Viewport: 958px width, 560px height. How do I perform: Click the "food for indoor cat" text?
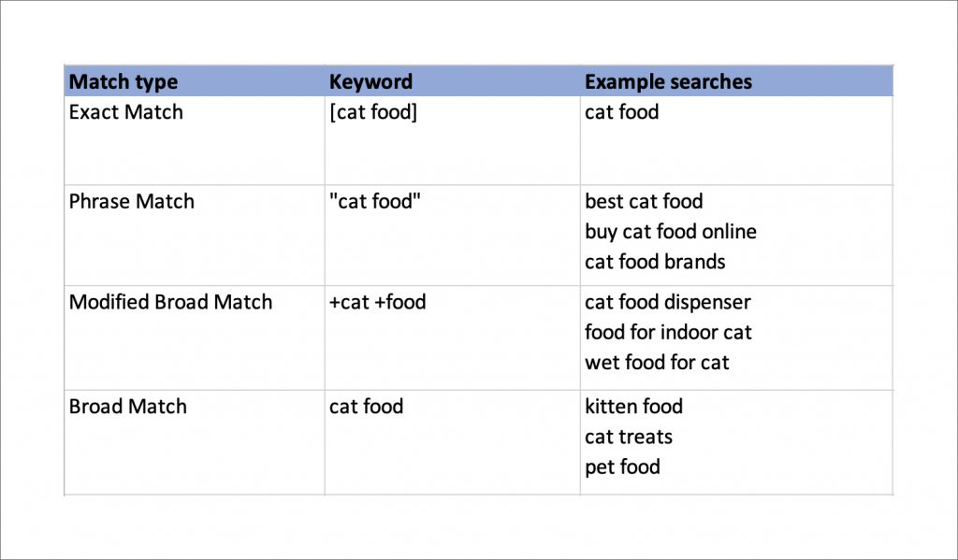click(x=668, y=332)
